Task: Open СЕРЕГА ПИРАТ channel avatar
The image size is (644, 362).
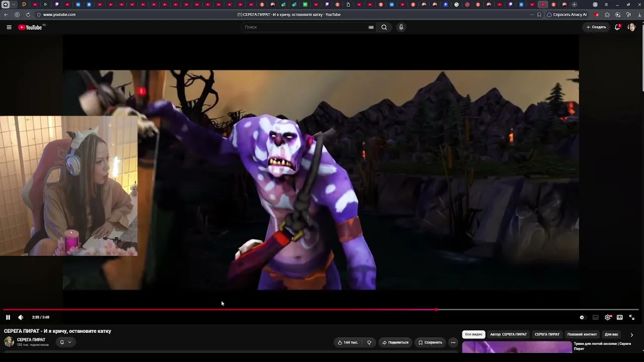Action: [x=9, y=342]
